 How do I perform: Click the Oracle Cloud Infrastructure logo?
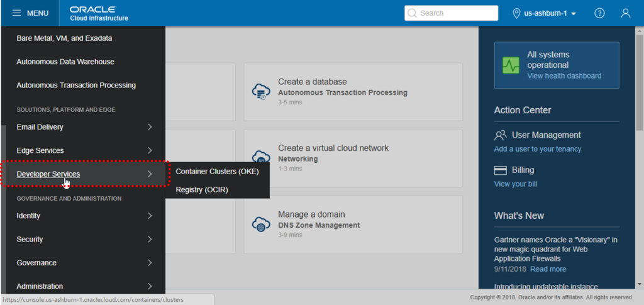(99, 13)
